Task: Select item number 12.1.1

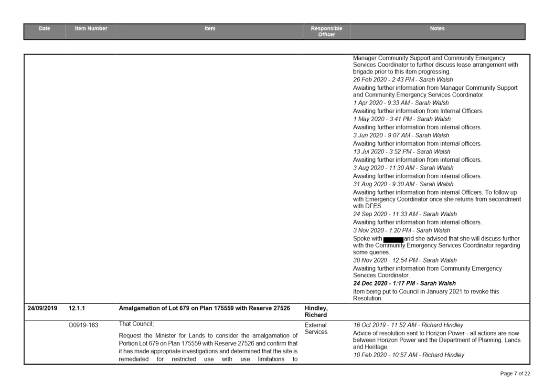Action: [77, 308]
